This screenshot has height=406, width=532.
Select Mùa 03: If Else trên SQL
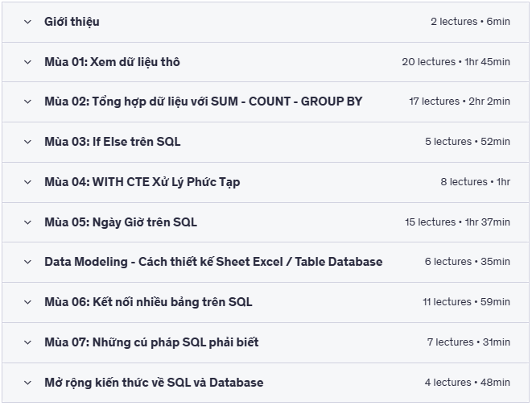coord(113,142)
